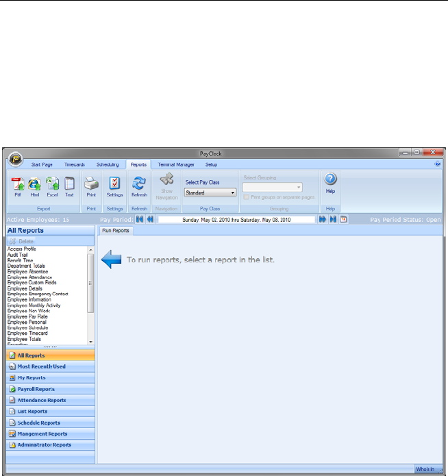Go to previous pay period

click(150, 219)
